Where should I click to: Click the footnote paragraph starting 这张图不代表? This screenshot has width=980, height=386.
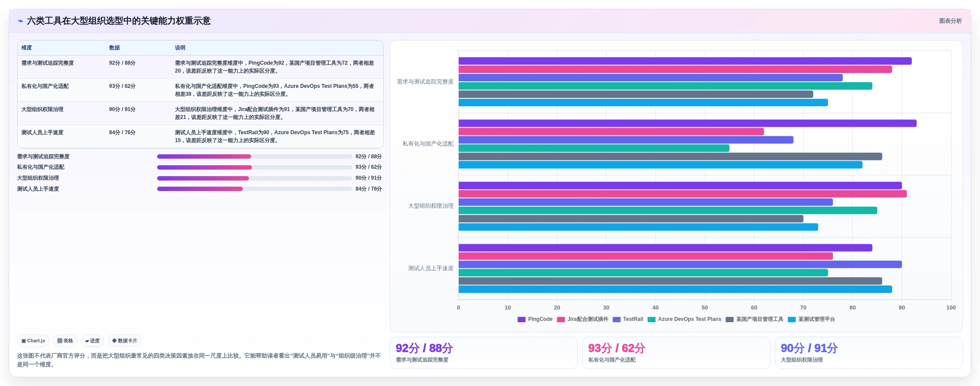199,360
